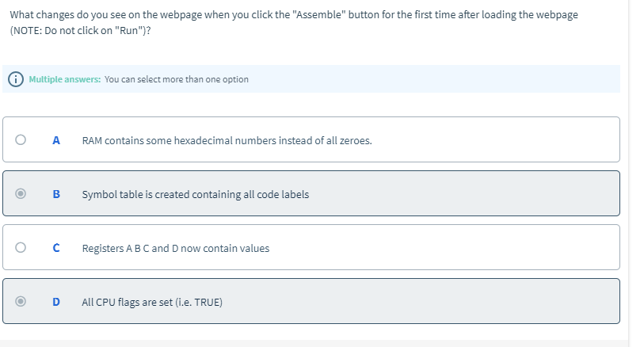Viewport: 644px width, 347px height.
Task: Select radio button for option A
Action: [x=21, y=139]
